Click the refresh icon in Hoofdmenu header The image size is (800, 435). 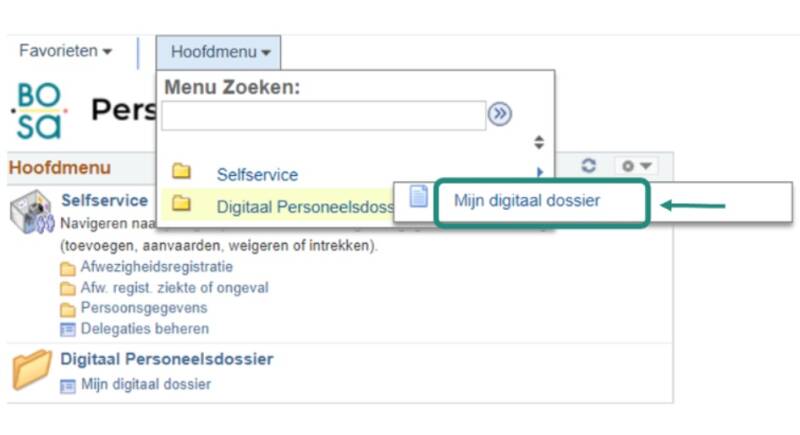pos(589,166)
